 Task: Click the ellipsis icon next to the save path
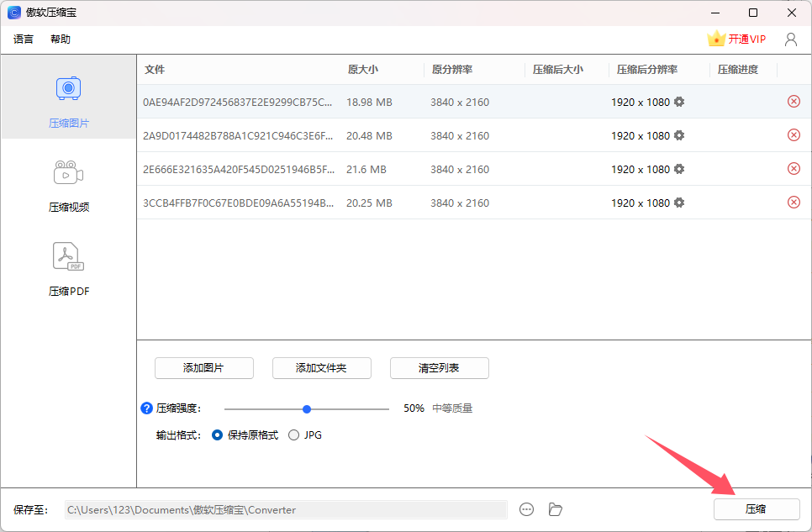click(x=527, y=509)
